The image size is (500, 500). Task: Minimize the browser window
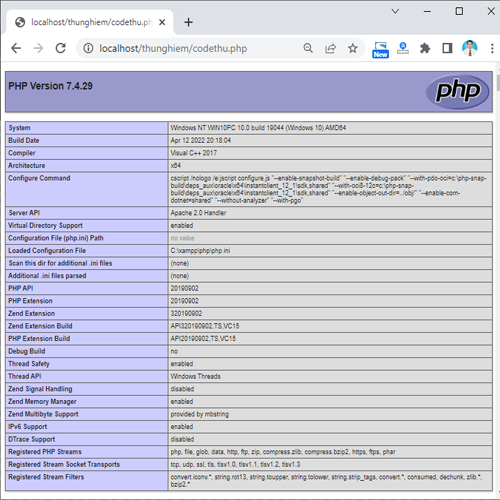point(427,11)
